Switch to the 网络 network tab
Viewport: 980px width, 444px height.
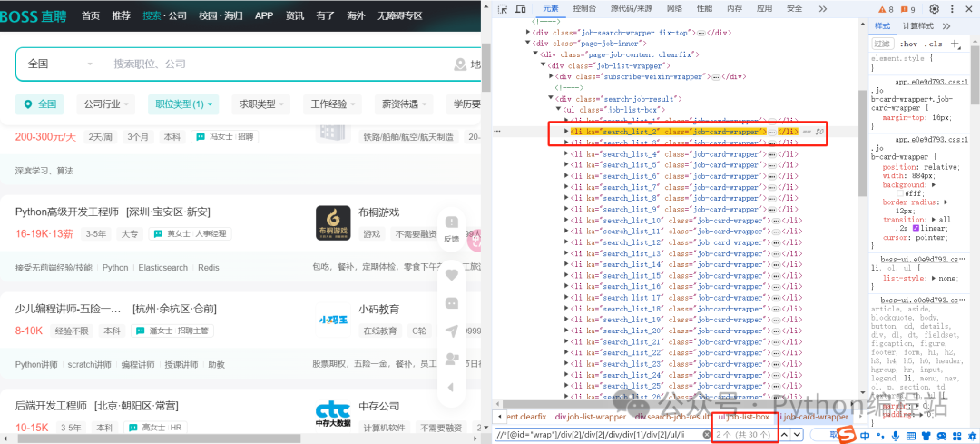point(675,9)
